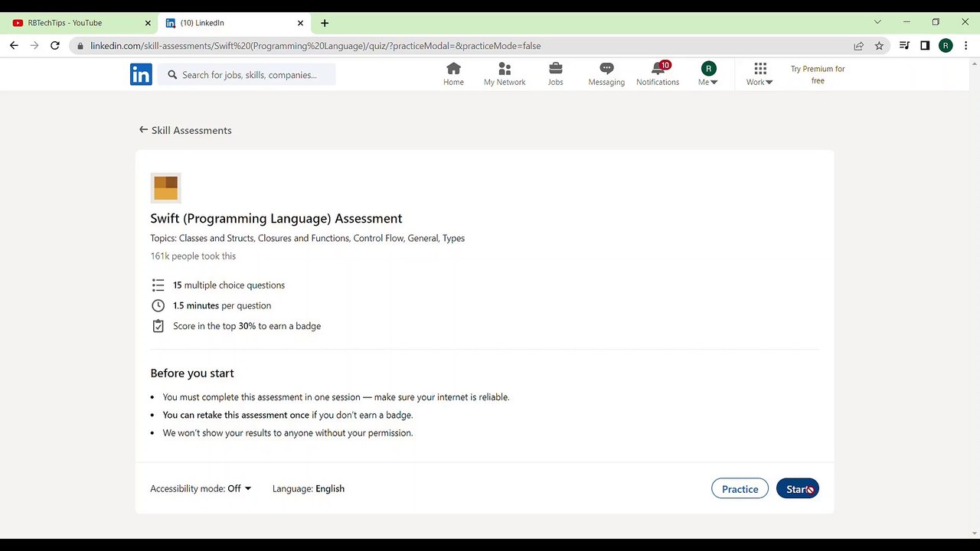Open the Chrome three-dot menu
980x551 pixels.
[x=966, y=46]
